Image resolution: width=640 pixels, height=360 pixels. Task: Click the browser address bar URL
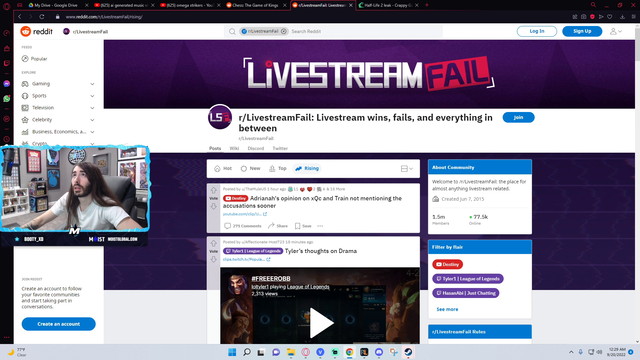click(x=104, y=17)
